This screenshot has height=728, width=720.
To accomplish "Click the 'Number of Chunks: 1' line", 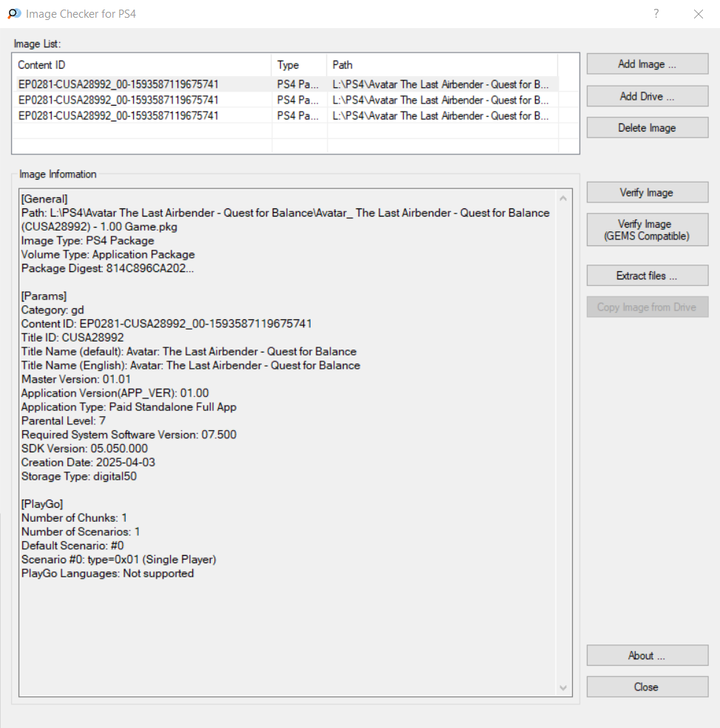I will (75, 517).
